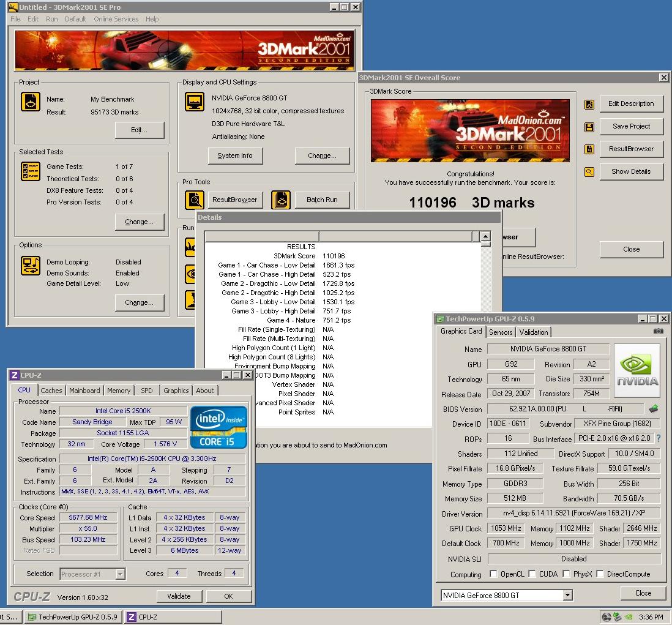
Task: Enable the CUDA checkbox in GPU-Z
Action: [x=532, y=574]
